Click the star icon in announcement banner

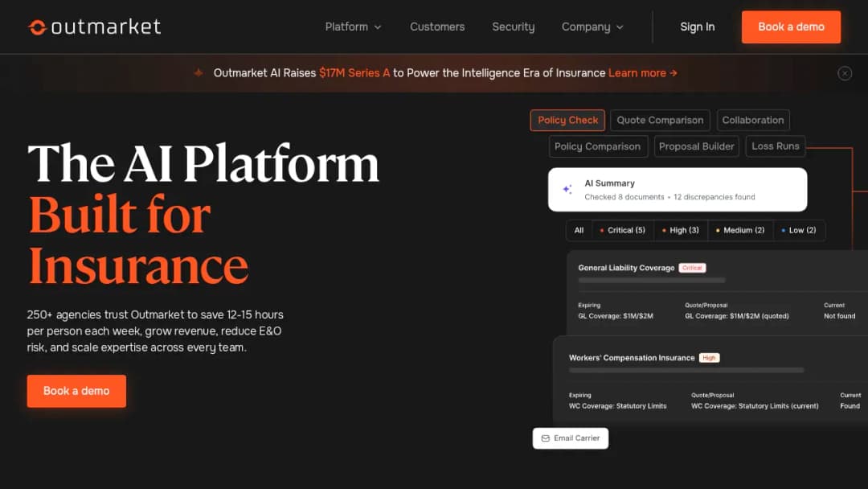coord(199,73)
